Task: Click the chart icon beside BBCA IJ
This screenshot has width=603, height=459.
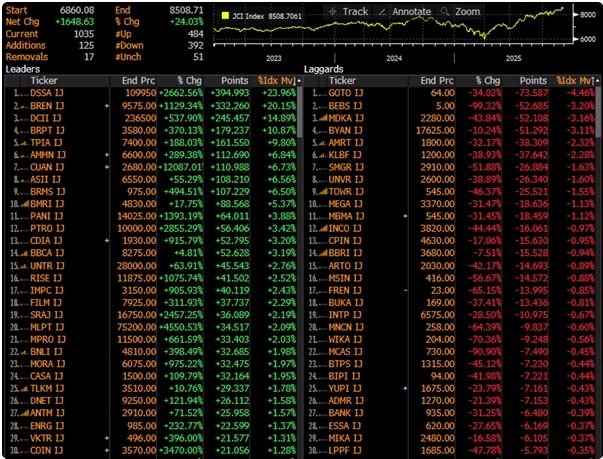Action: (x=25, y=253)
